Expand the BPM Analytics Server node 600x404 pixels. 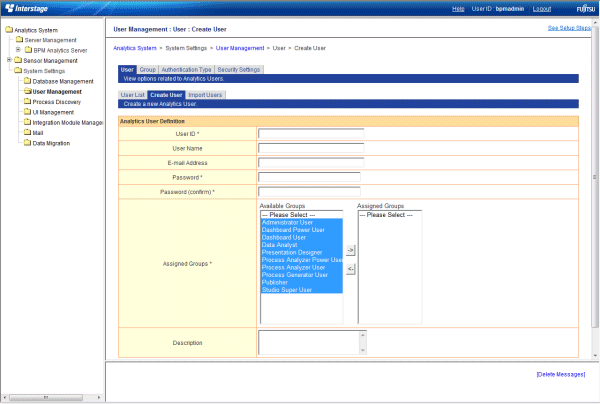[18, 49]
